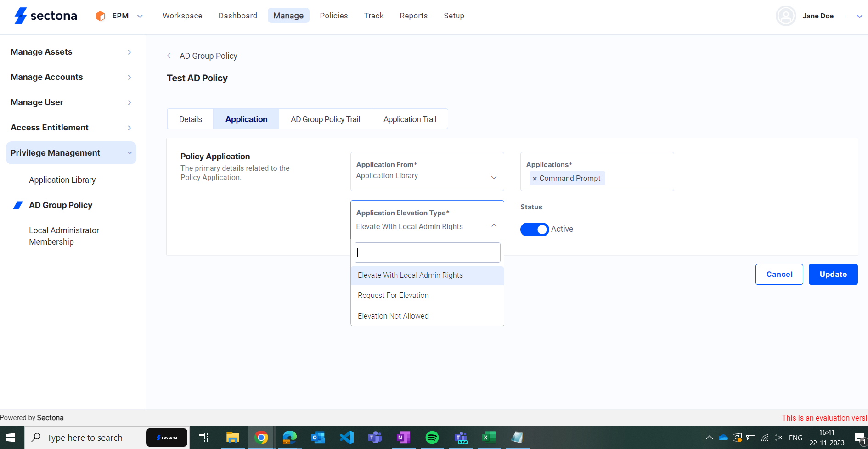Launch Microsoft Teams from the taskbar
The width and height of the screenshot is (868, 449).
tap(375, 437)
